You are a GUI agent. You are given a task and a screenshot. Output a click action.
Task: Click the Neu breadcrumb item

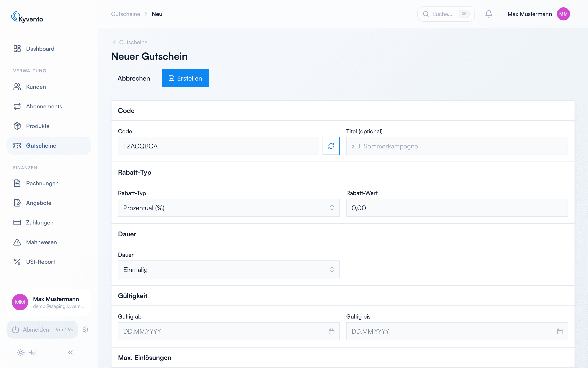[x=157, y=14]
